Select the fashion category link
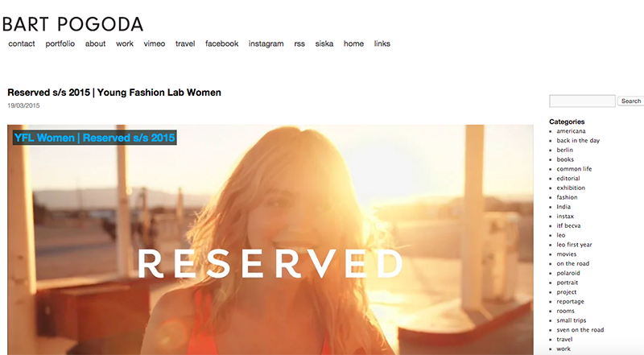Image resolution: width=644 pixels, height=355 pixels. [567, 197]
